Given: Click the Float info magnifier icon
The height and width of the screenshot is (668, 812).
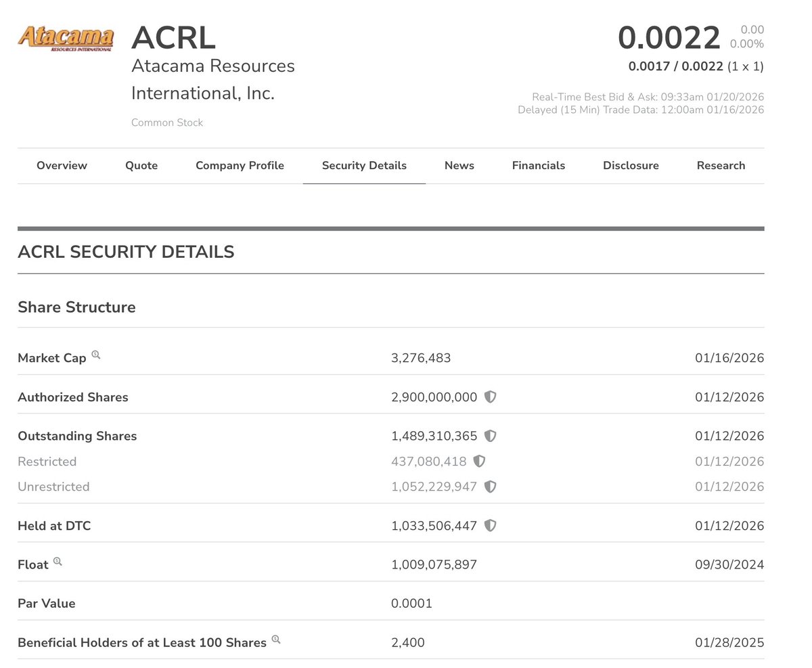Looking at the screenshot, I should point(58,561).
